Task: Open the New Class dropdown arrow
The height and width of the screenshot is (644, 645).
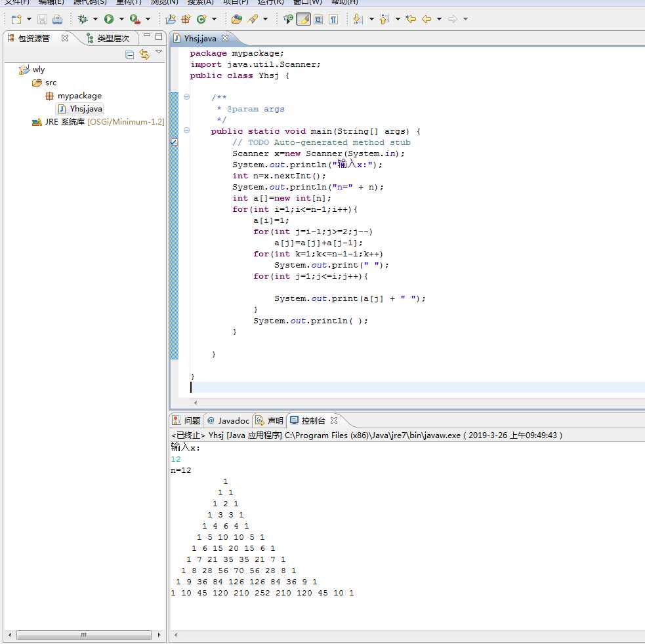Action: [x=214, y=19]
